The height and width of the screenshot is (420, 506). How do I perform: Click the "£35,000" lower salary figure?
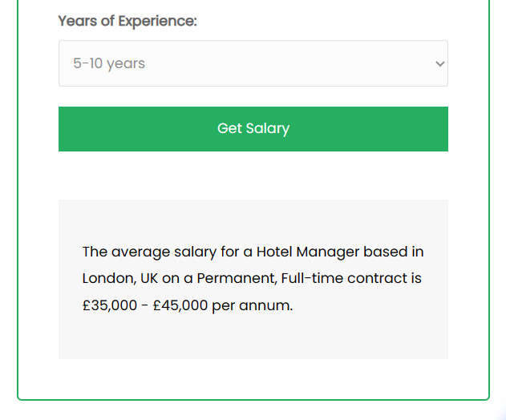pos(110,306)
